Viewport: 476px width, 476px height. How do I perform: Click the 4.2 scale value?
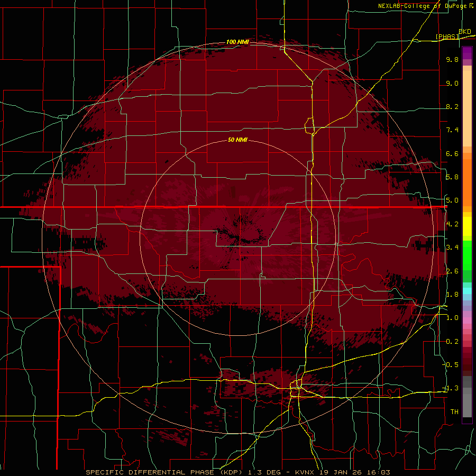(452, 224)
